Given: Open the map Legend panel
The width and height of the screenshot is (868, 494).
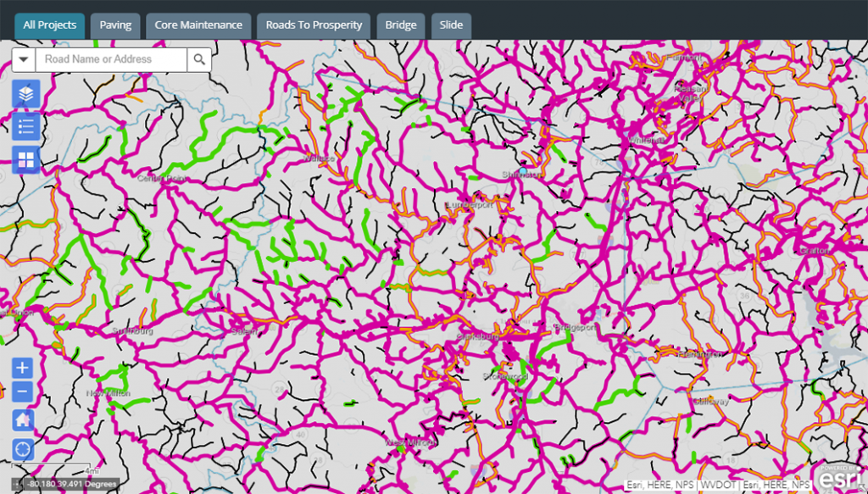Looking at the screenshot, I should click(25, 127).
